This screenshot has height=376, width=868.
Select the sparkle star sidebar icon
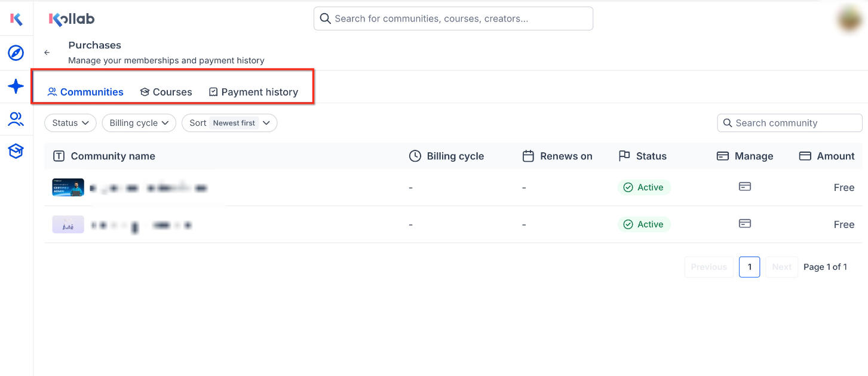16,87
